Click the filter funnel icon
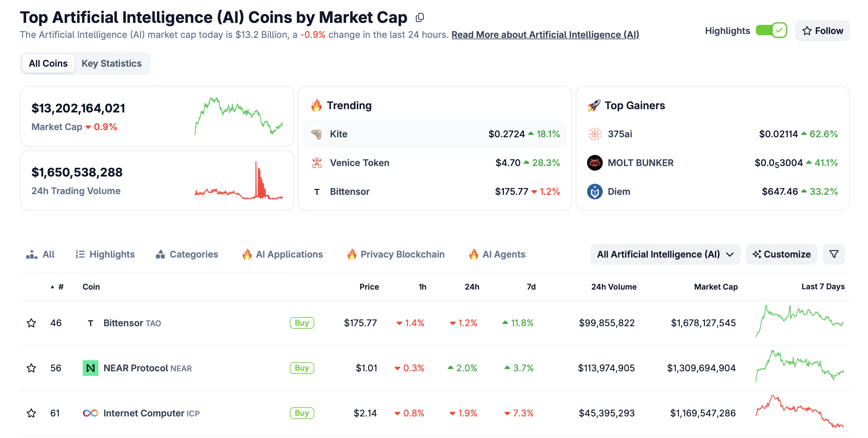 [833, 254]
